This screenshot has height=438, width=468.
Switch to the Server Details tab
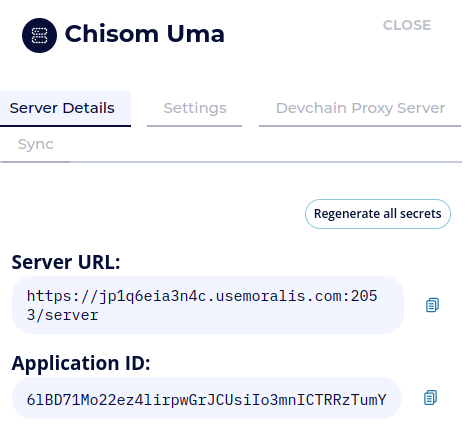pyautogui.click(x=65, y=109)
